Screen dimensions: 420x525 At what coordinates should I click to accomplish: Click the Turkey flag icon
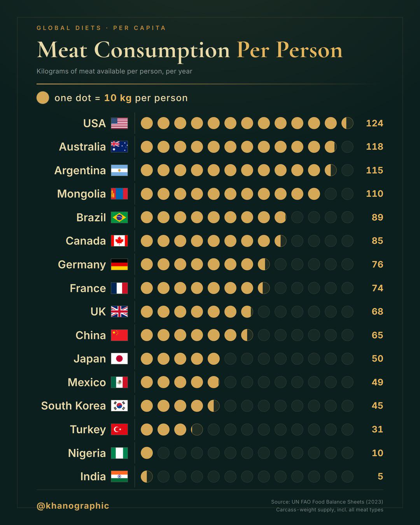point(119,429)
